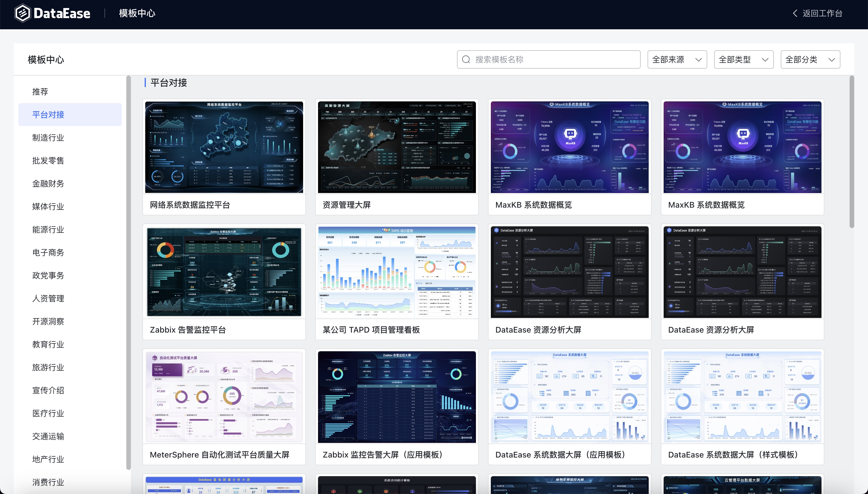Select 电子商务 category

pos(70,252)
